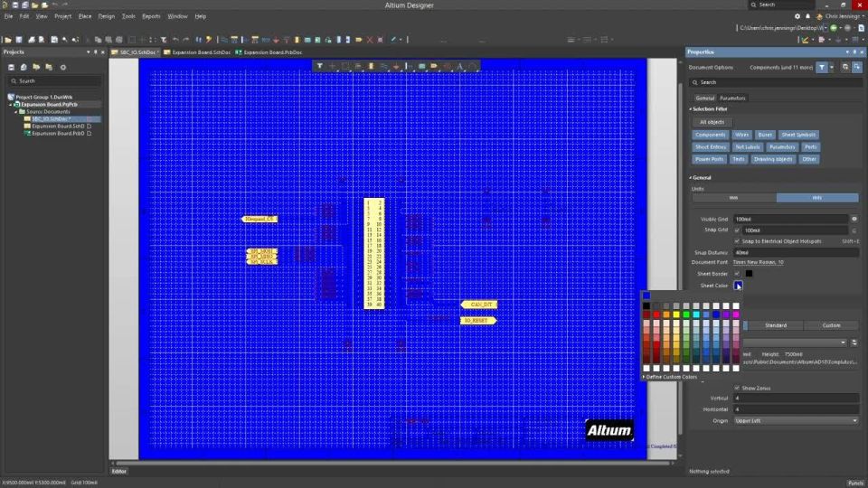Click the save icon in Projects panel
Image resolution: width=868 pixels, height=488 pixels.
click(x=11, y=67)
